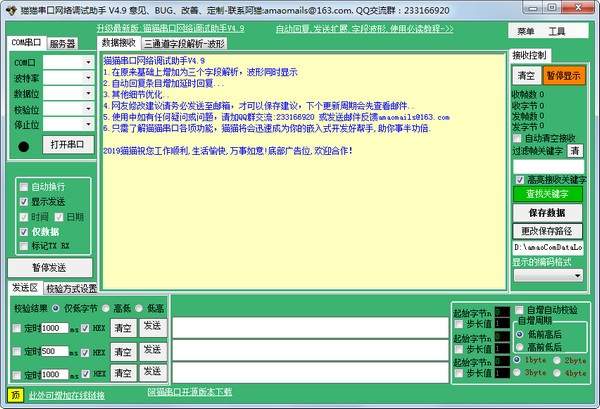Click the yellow icon in the bottom-left corner
This screenshot has height=409, width=600.
tap(15, 395)
